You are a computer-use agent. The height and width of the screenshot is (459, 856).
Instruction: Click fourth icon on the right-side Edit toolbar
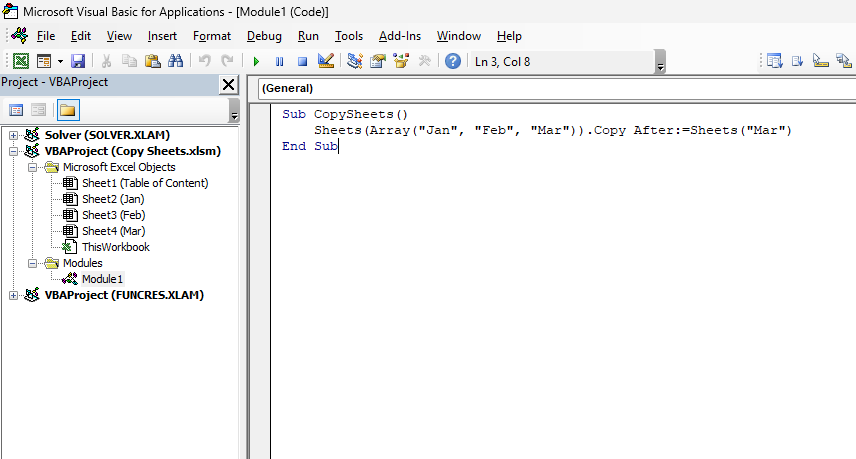pos(843,61)
